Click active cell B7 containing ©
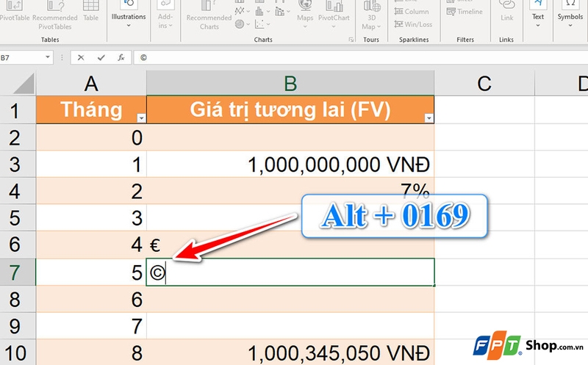 pyautogui.click(x=290, y=272)
